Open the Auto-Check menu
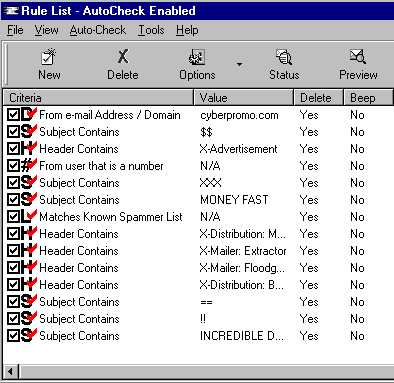394x383 pixels. pyautogui.click(x=98, y=30)
